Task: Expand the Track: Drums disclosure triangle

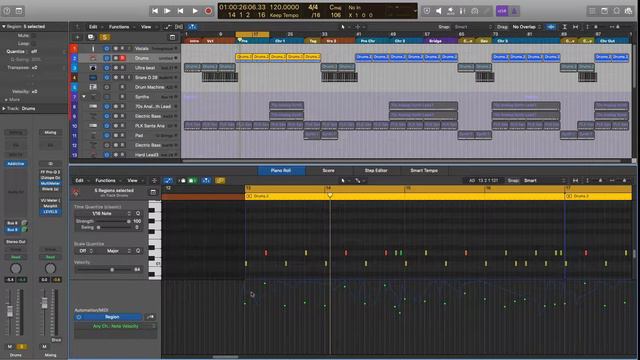Action: click(4, 109)
